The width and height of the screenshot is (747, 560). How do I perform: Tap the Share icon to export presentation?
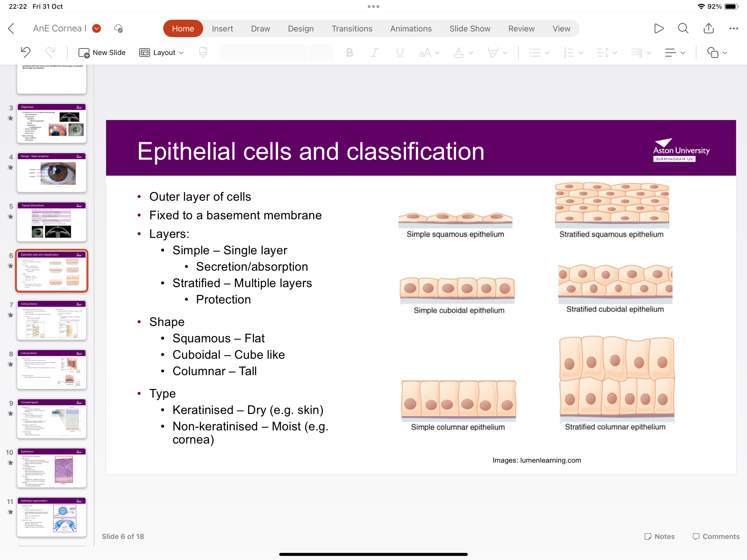click(x=708, y=28)
